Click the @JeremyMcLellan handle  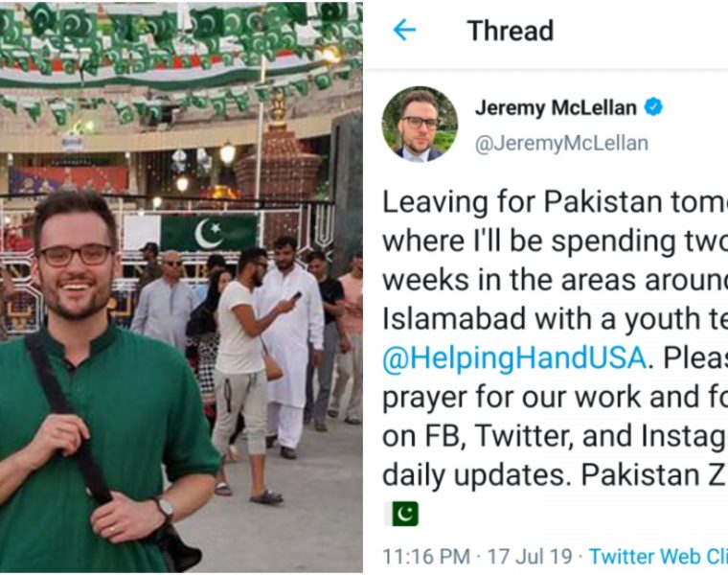coord(561,143)
